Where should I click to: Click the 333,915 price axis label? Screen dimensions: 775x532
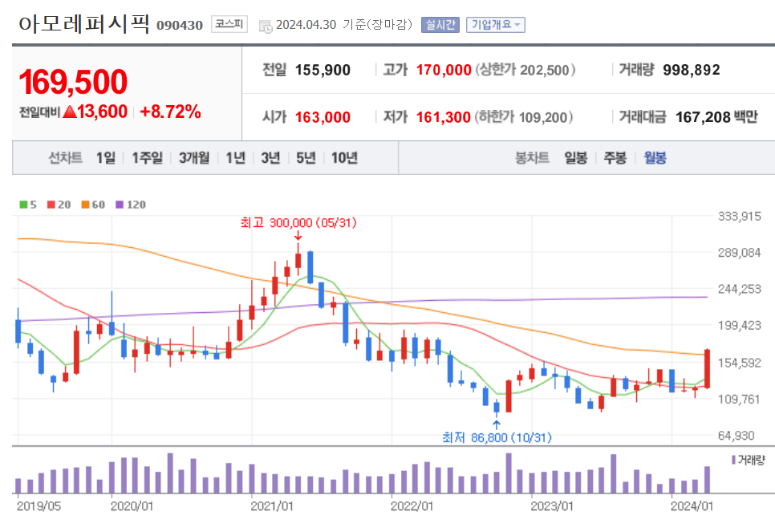[x=740, y=216]
